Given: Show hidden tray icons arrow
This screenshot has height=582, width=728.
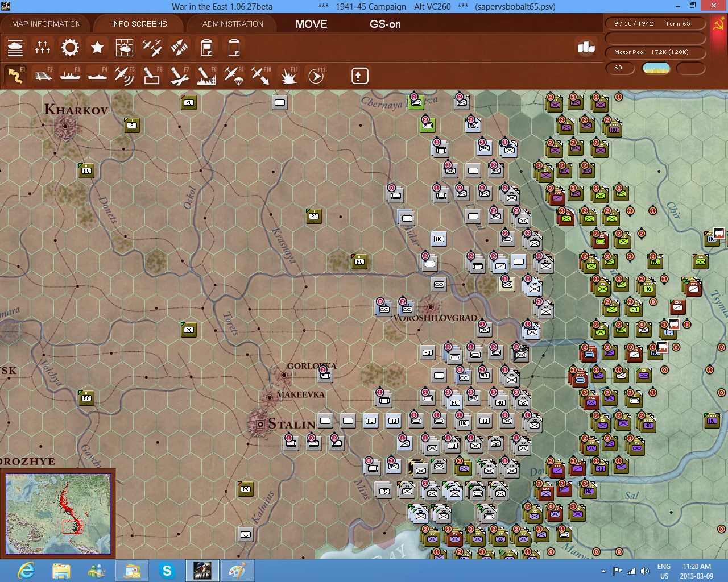Looking at the screenshot, I should 603,571.
